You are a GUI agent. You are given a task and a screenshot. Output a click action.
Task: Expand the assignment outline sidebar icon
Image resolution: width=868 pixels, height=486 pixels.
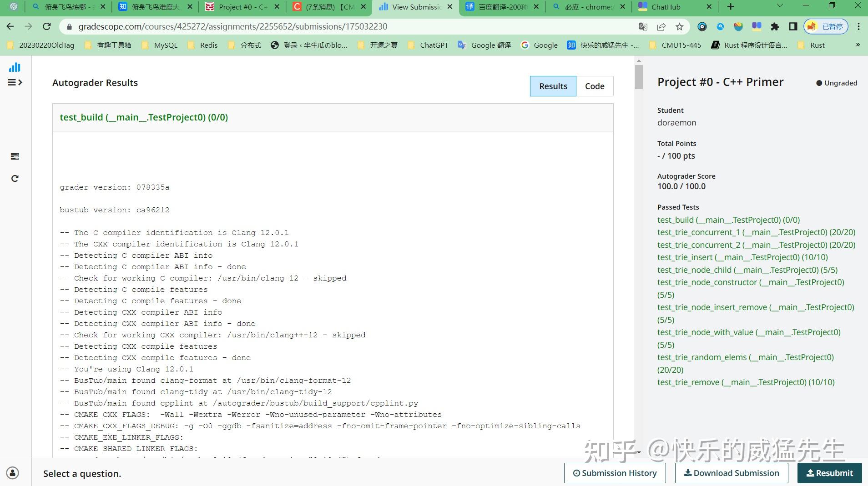15,82
